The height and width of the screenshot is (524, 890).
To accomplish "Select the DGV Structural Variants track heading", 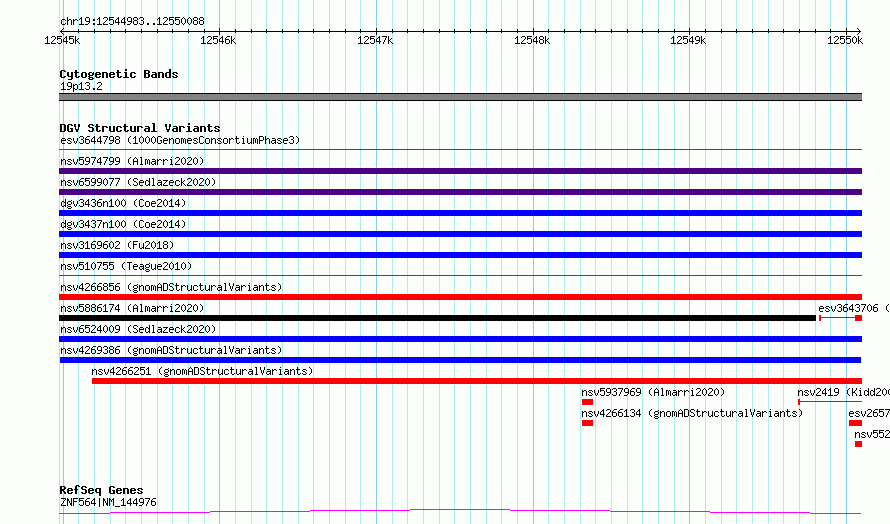I will click(140, 128).
